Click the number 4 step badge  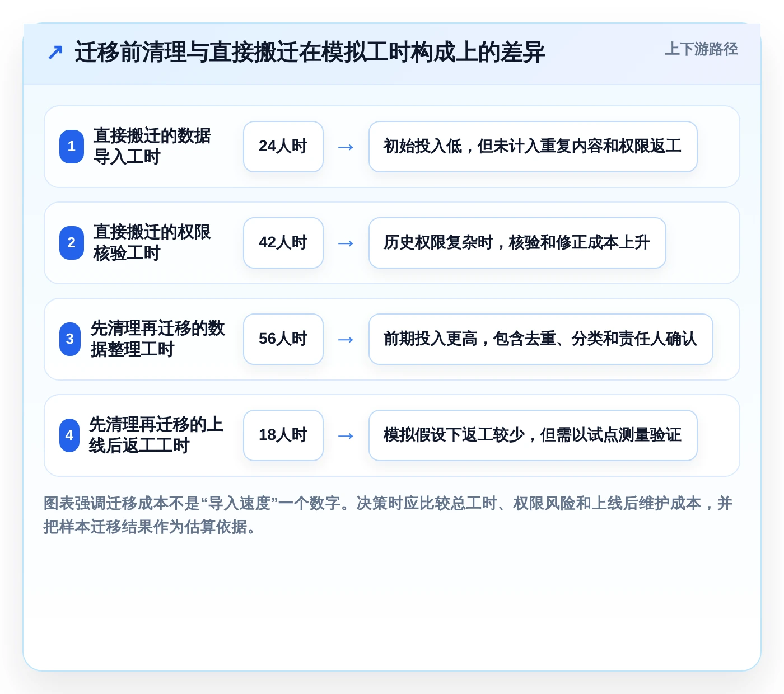[69, 435]
